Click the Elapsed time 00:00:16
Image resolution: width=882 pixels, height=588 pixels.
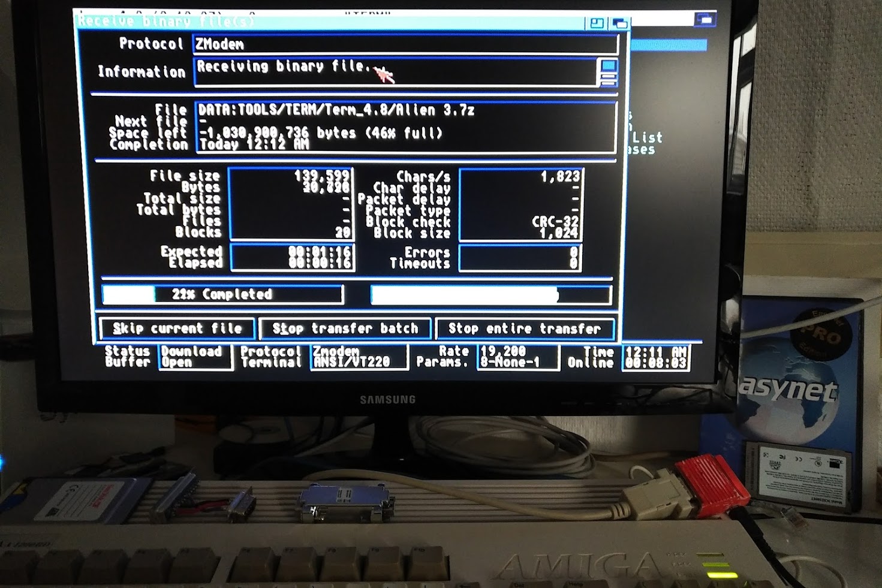click(319, 263)
